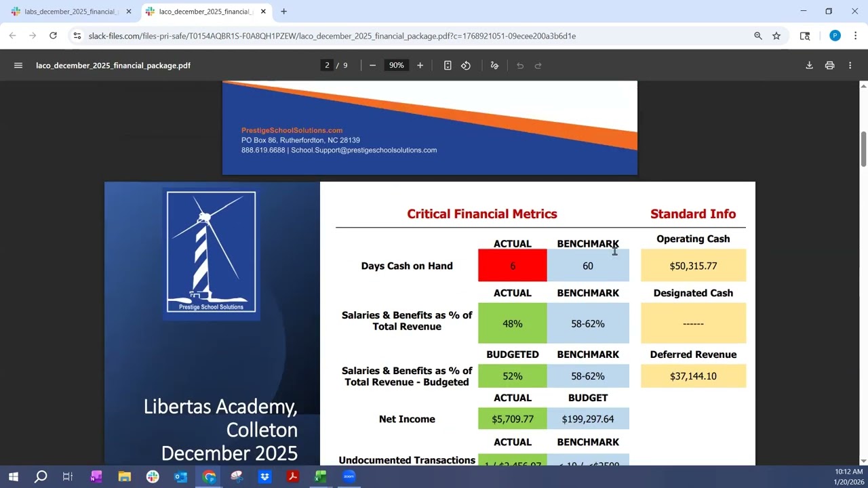This screenshot has width=868, height=488.
Task: Click the undo annotation arrow
Action: click(x=520, y=66)
